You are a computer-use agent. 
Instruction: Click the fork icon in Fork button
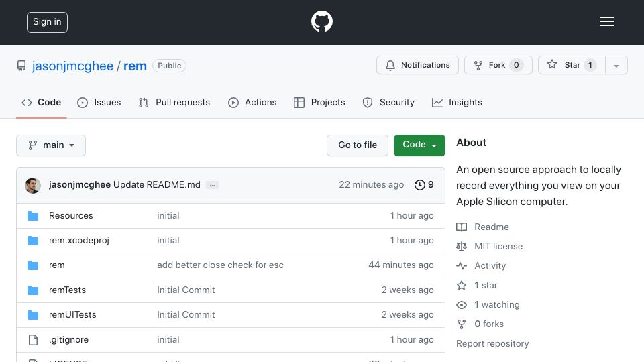pyautogui.click(x=478, y=65)
